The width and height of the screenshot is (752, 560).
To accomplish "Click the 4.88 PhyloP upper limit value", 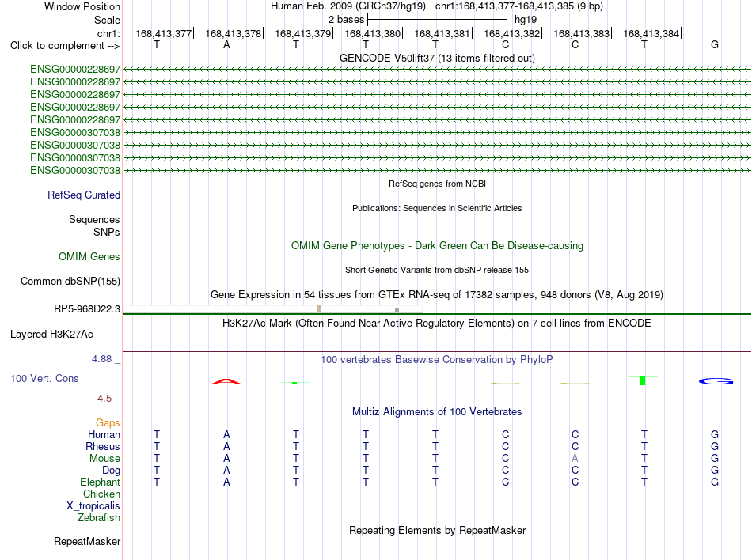I will point(101,359).
